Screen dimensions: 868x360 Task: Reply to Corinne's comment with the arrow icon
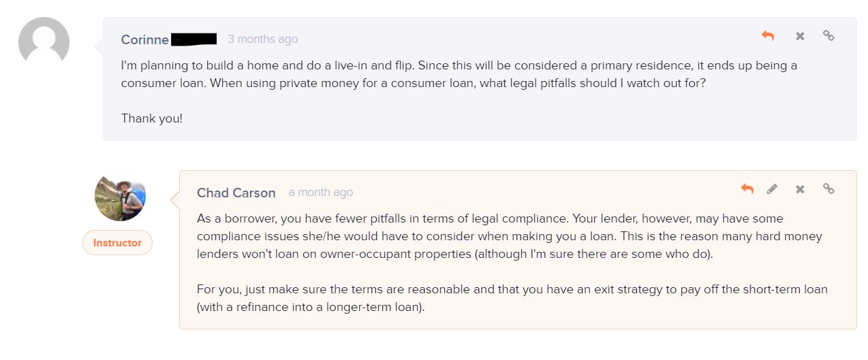[768, 36]
